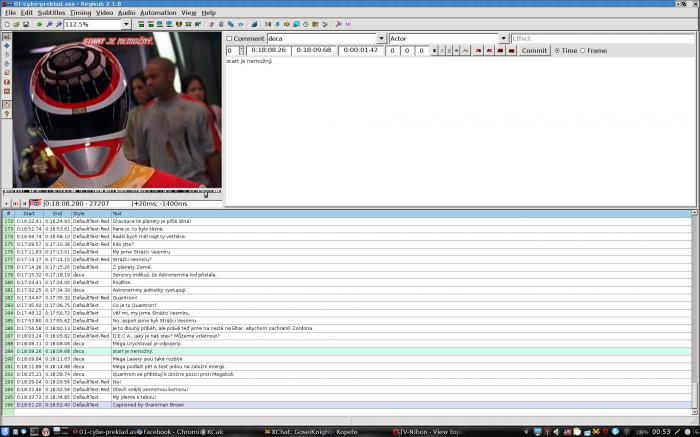This screenshot has width=700, height=437.
Task: Open the Shift Times icon
Action: (267, 24)
